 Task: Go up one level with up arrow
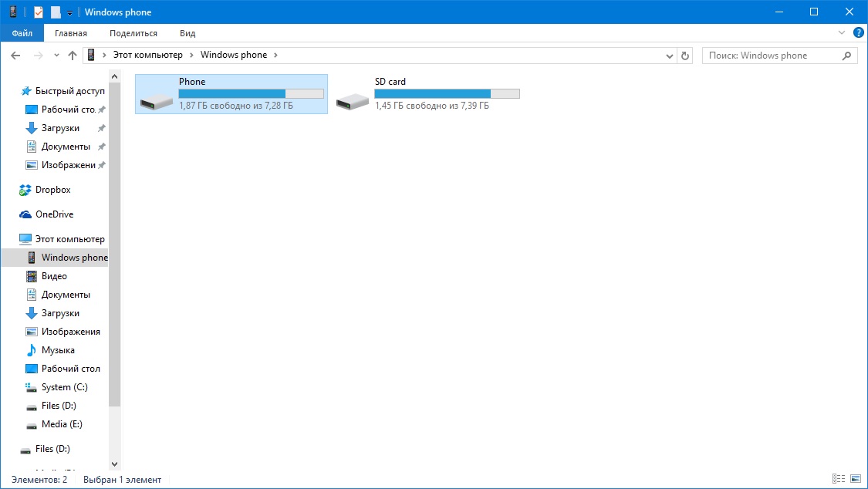point(73,56)
